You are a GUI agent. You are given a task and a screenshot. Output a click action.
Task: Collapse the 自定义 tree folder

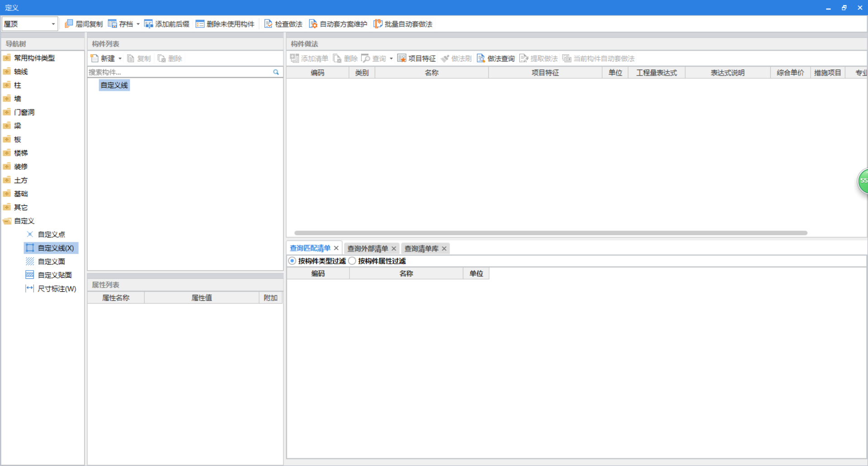coord(7,221)
